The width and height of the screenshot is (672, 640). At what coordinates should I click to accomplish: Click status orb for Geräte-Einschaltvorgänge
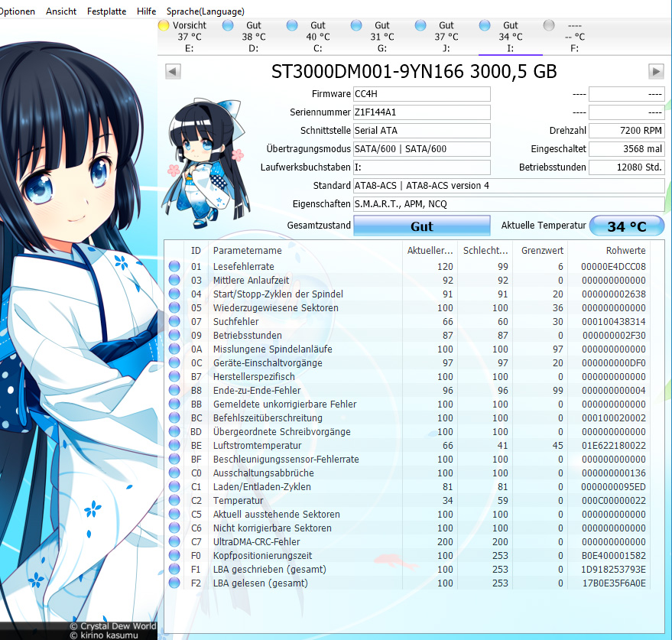point(174,362)
